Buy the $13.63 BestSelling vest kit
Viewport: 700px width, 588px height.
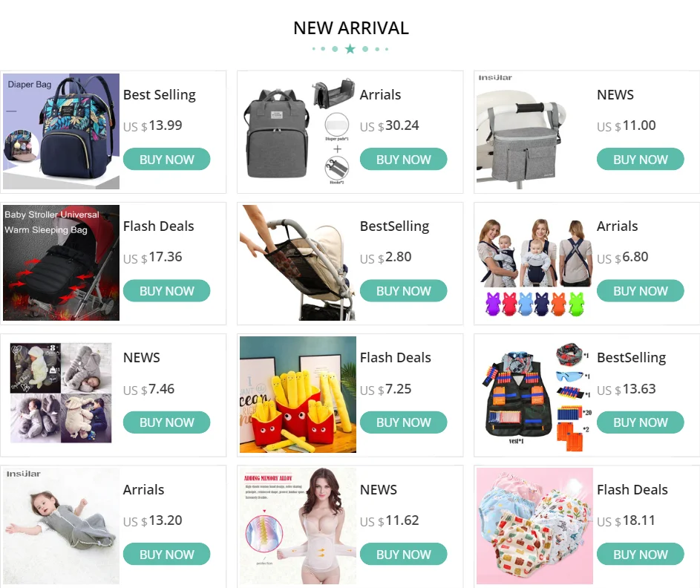[640, 422]
